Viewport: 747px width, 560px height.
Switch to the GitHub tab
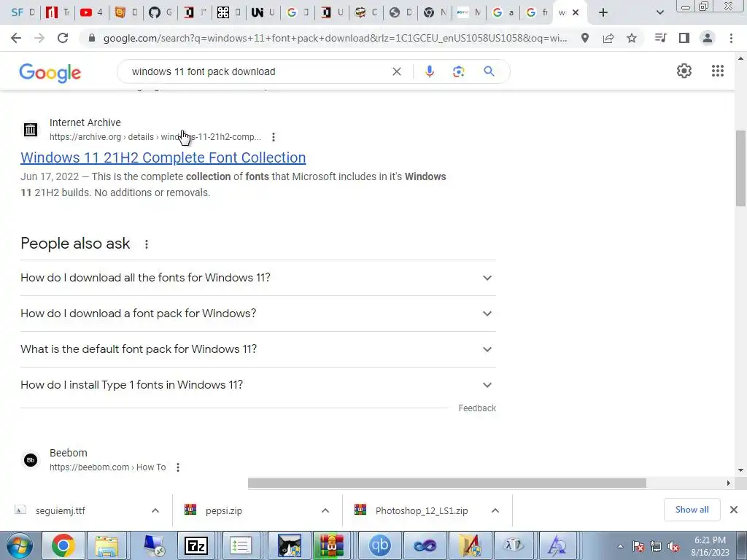pos(160,12)
